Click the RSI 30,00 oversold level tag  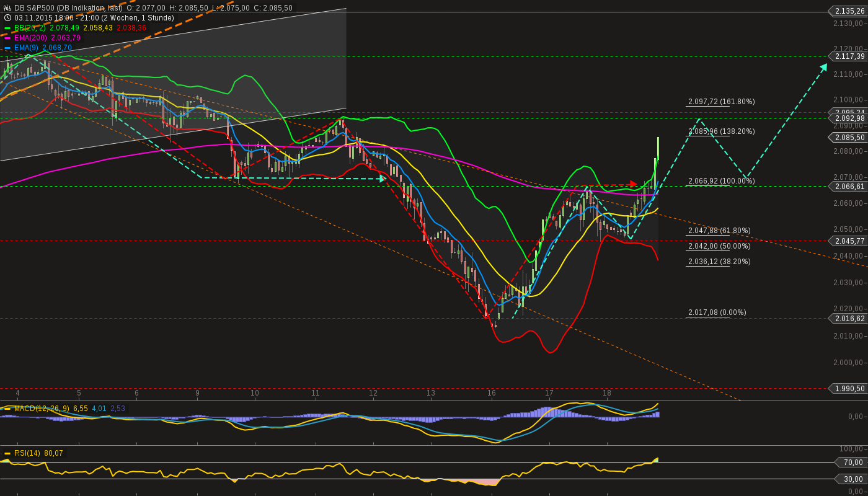pyautogui.click(x=850, y=479)
